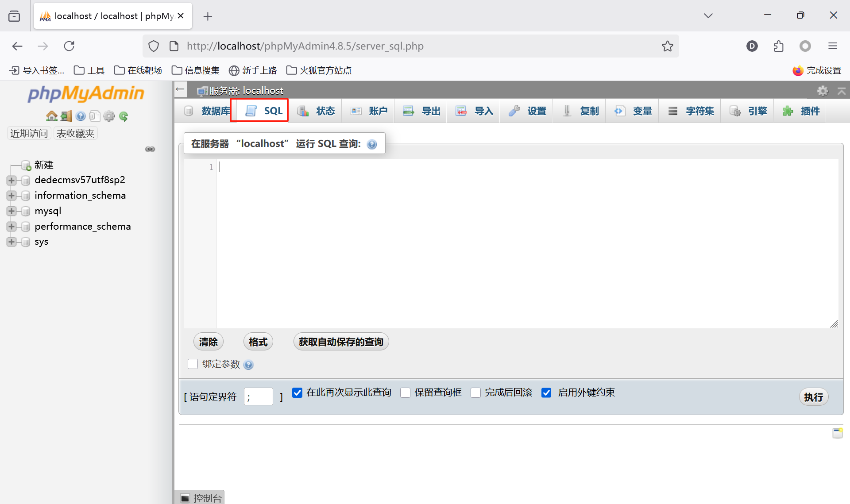Image resolution: width=850 pixels, height=504 pixels.
Task: Open 引擎 tab
Action: 747,111
